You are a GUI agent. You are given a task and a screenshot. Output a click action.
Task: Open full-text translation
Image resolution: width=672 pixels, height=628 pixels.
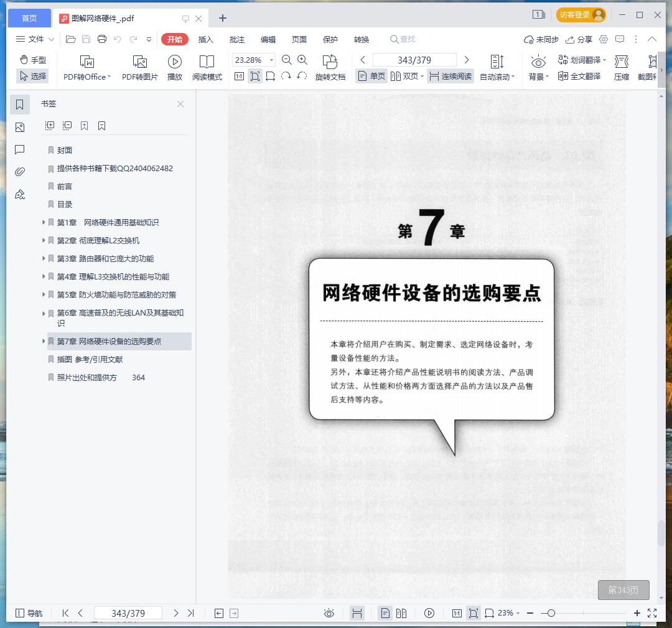point(579,77)
